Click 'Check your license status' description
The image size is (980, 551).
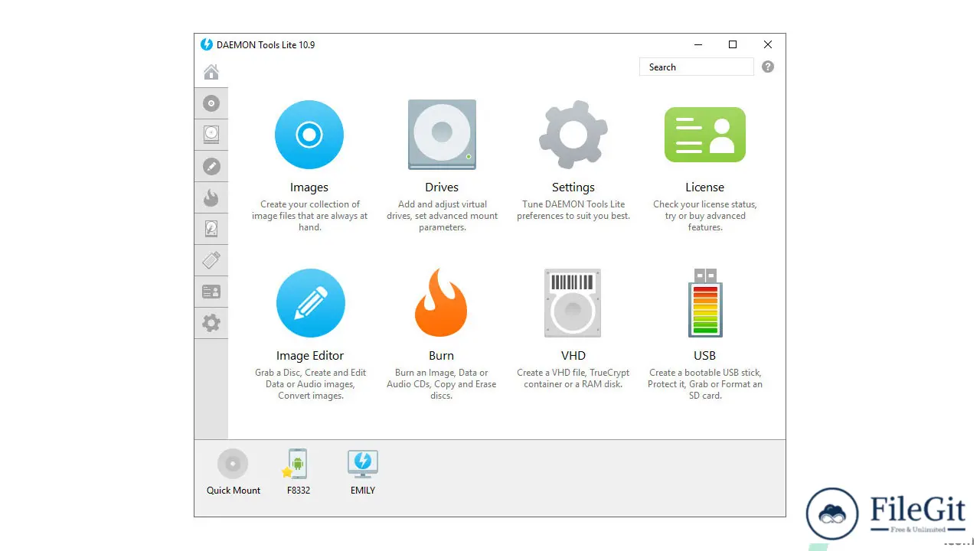tap(705, 216)
